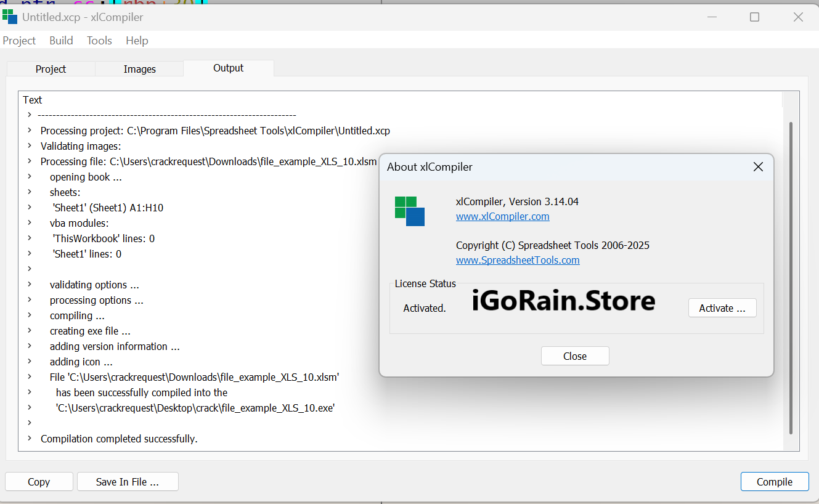
Task: Switch to the Project tab
Action: [x=51, y=69]
